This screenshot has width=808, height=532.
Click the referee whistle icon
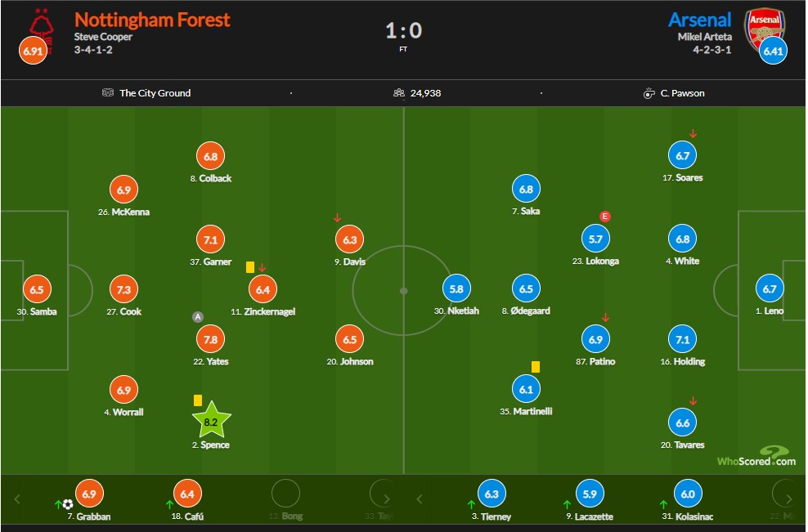coord(649,93)
